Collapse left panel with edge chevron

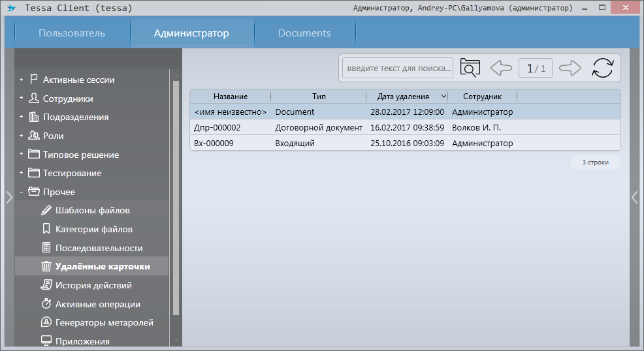point(9,198)
